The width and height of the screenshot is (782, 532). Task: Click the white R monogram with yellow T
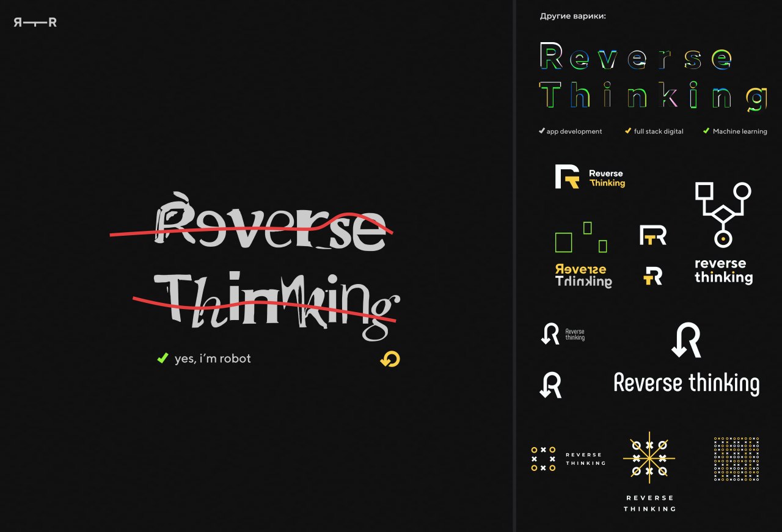[653, 235]
